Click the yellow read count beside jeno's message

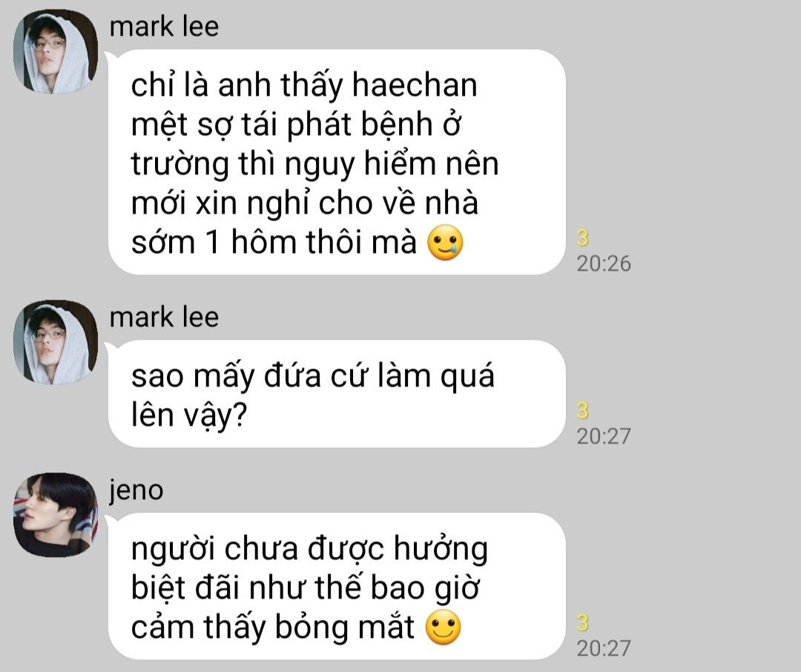582,622
